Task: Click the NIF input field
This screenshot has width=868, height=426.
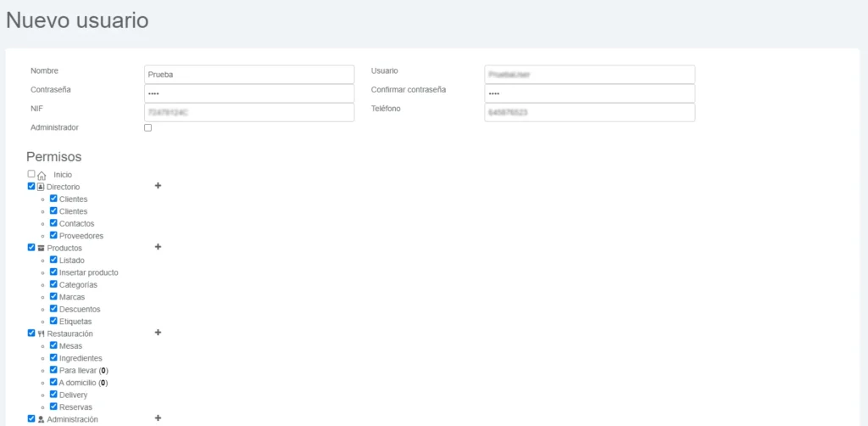Action: [249, 112]
